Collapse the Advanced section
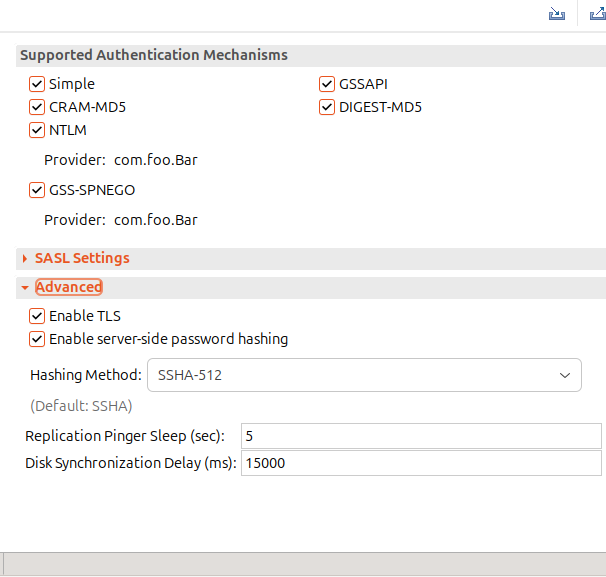 click(x=68, y=287)
